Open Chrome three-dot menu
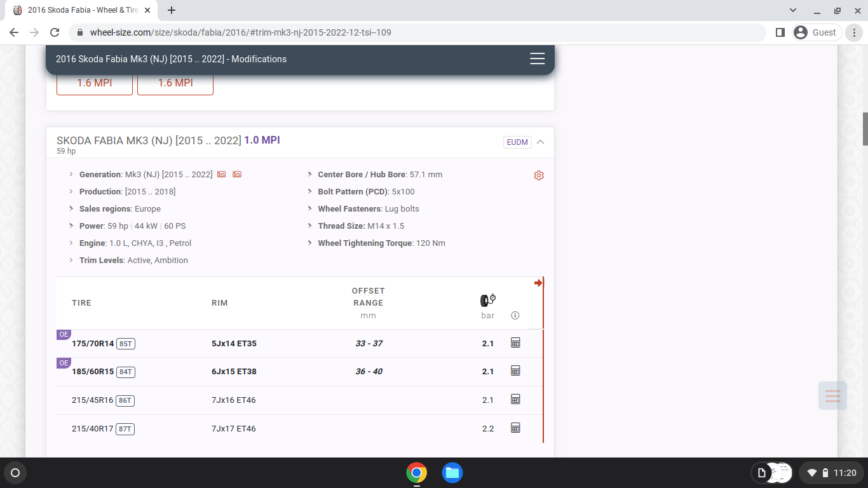868x488 pixels. pyautogui.click(x=854, y=32)
